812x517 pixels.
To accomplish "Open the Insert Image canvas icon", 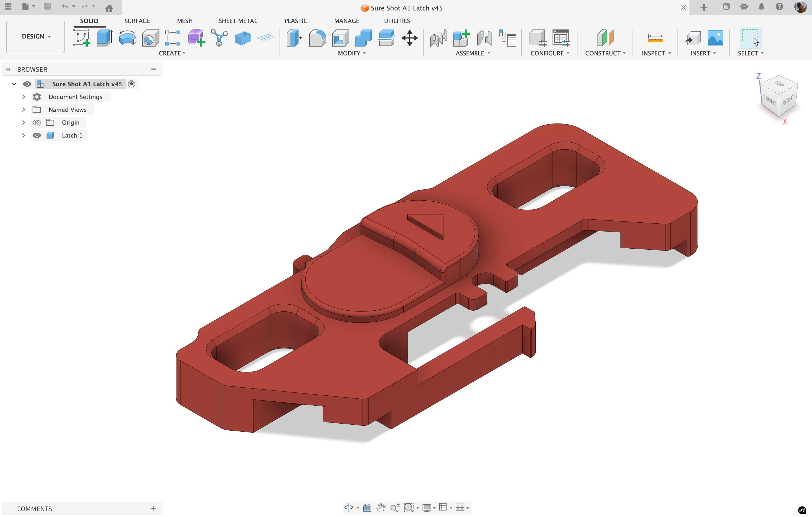I will 715,38.
